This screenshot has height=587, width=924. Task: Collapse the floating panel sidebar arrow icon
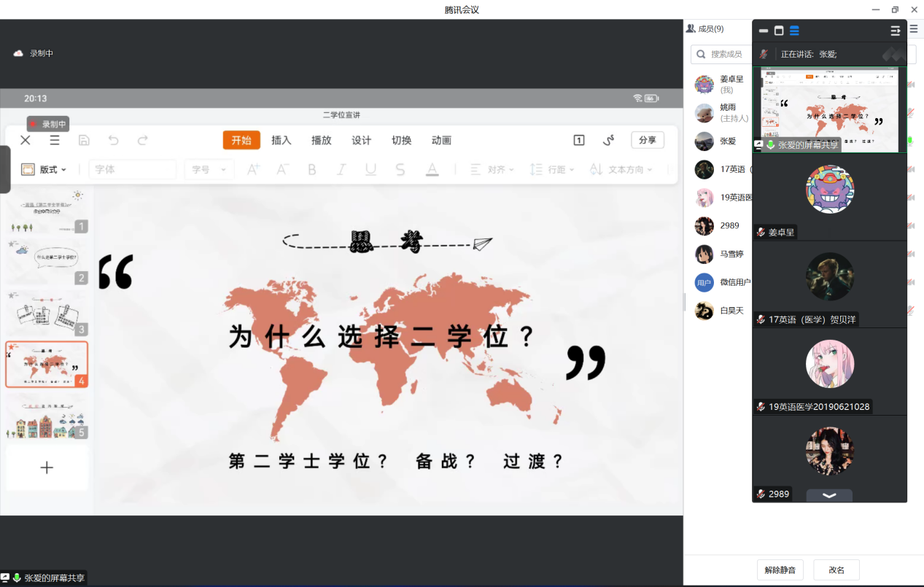pos(896,31)
